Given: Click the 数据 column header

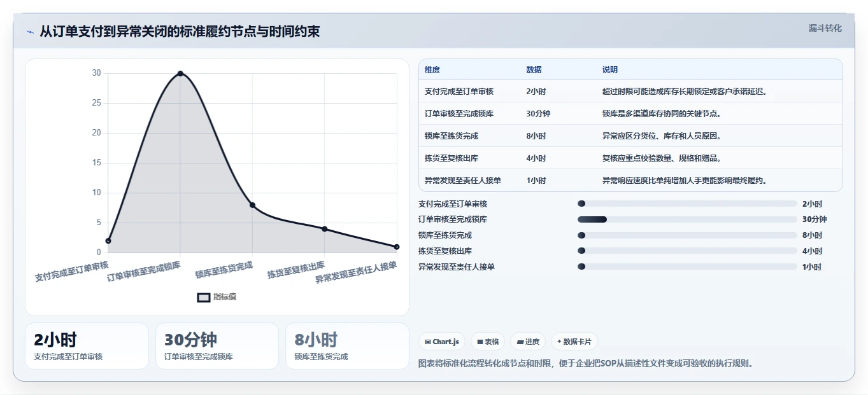Looking at the screenshot, I should pos(534,70).
